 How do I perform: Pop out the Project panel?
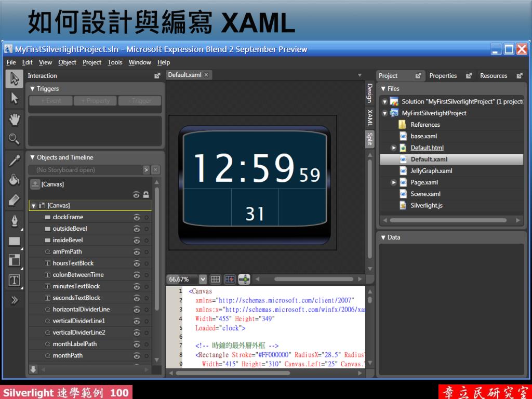418,76
